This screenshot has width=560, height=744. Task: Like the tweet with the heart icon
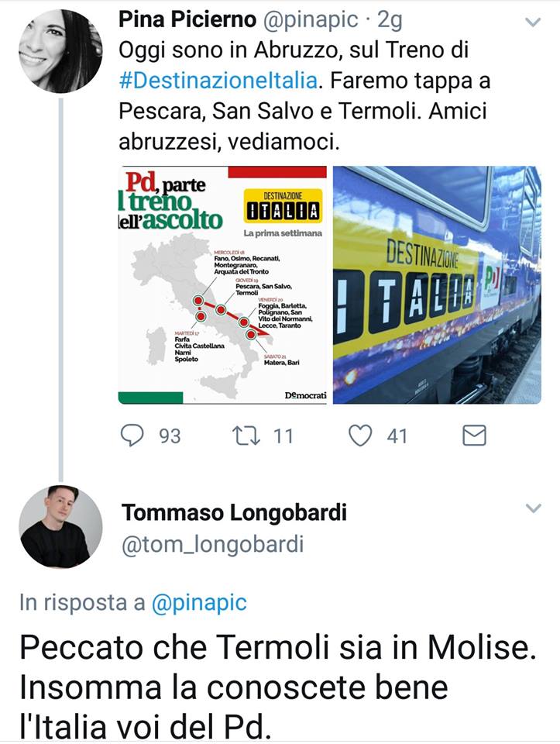360,436
